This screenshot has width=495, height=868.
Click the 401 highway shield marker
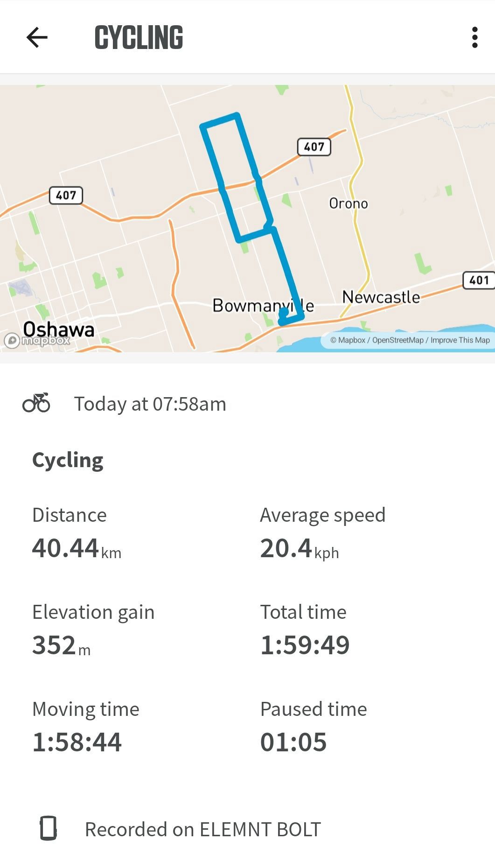(479, 280)
